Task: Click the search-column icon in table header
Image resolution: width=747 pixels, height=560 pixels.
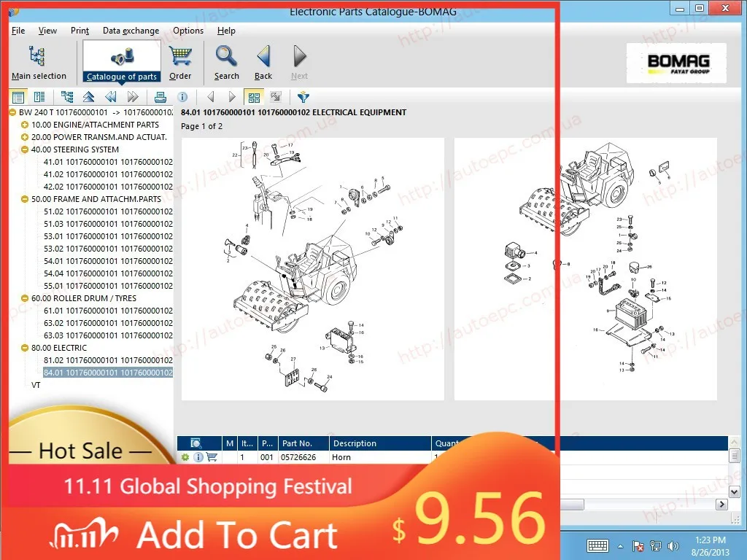Action: [x=196, y=443]
